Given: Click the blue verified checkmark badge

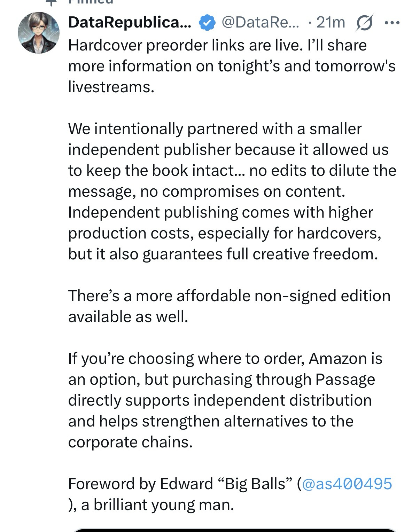Looking at the screenshot, I should [207, 23].
